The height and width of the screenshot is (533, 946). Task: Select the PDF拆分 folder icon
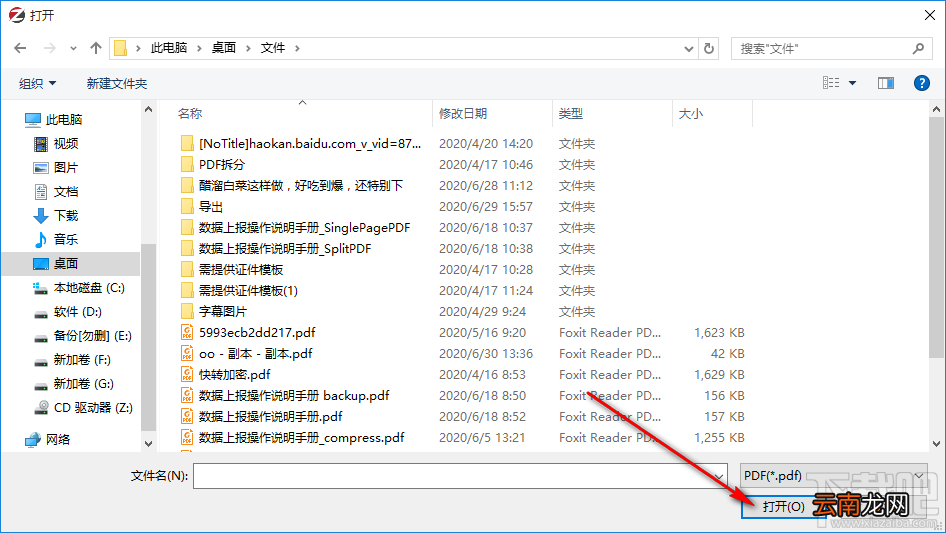click(188, 165)
